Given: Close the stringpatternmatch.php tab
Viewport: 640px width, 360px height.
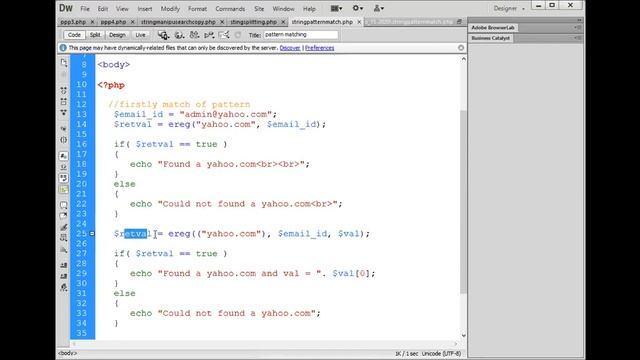Looking at the screenshot, I should tap(359, 22).
